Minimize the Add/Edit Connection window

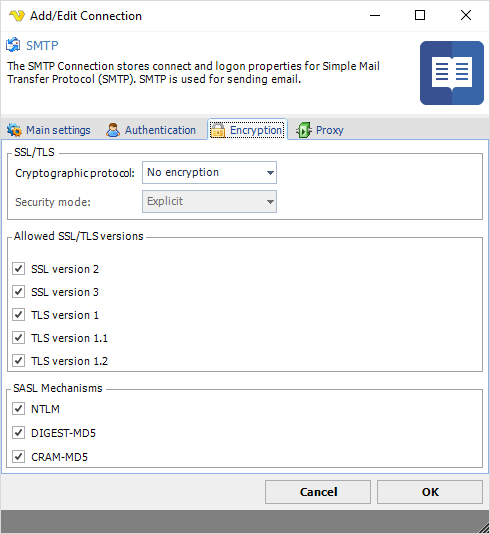pos(375,15)
